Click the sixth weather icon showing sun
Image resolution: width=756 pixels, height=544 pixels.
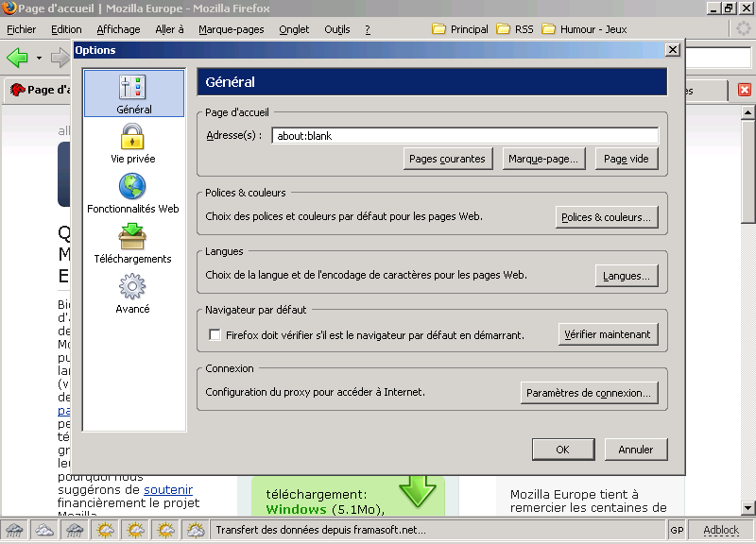click(x=166, y=530)
